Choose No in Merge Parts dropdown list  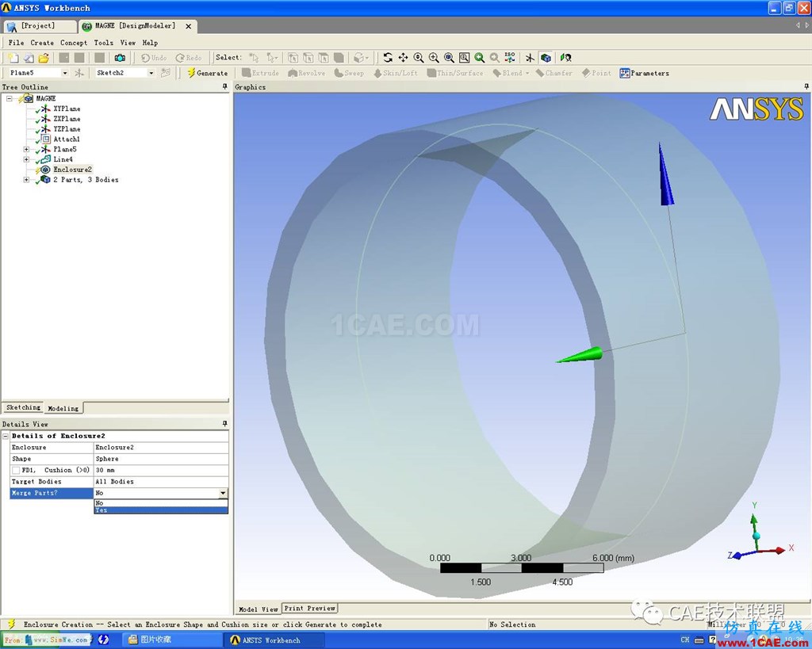click(x=161, y=503)
